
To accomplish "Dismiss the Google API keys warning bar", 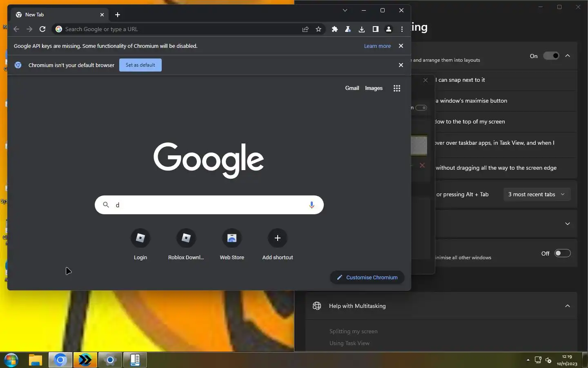I will click(401, 46).
